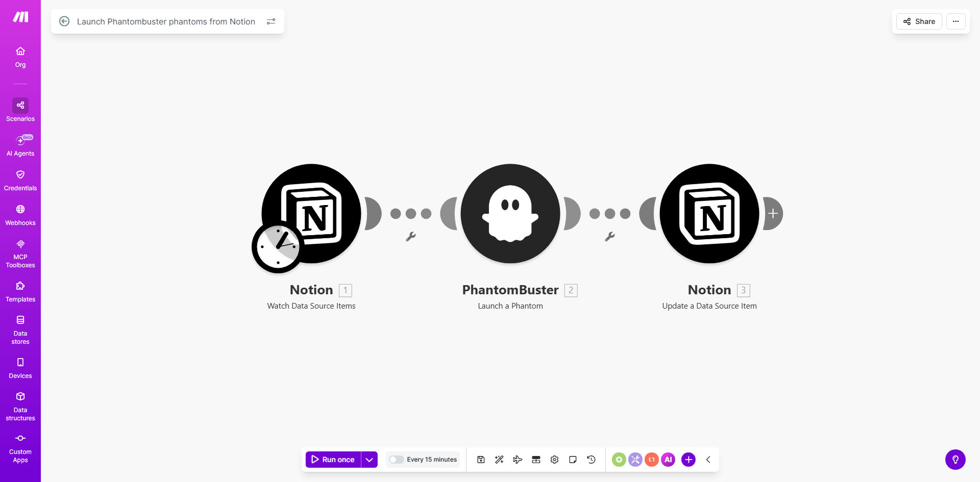
Task: Click the Make logo
Action: [x=20, y=17]
